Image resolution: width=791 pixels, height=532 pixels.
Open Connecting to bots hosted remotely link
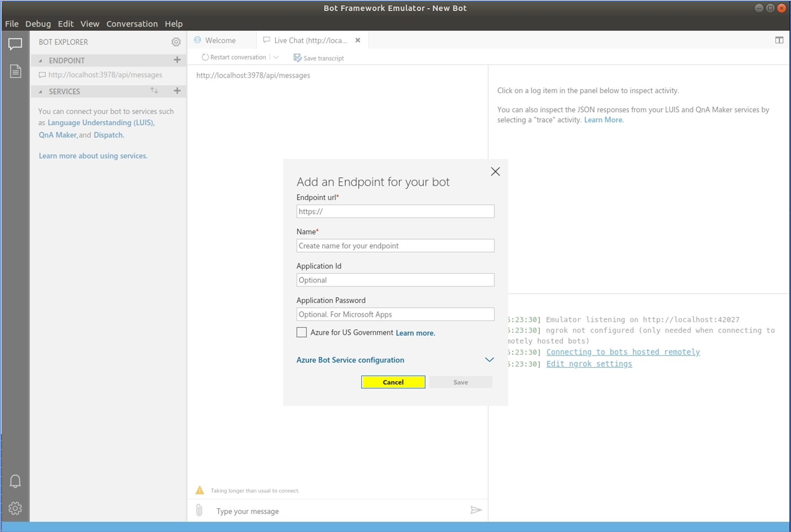click(x=623, y=352)
